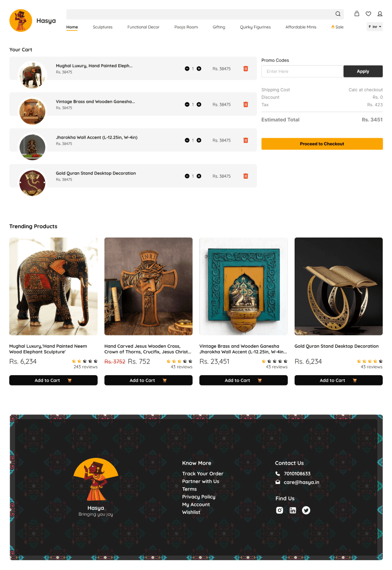Open the Pooja Room category
The width and height of the screenshot is (392, 570).
tap(186, 27)
